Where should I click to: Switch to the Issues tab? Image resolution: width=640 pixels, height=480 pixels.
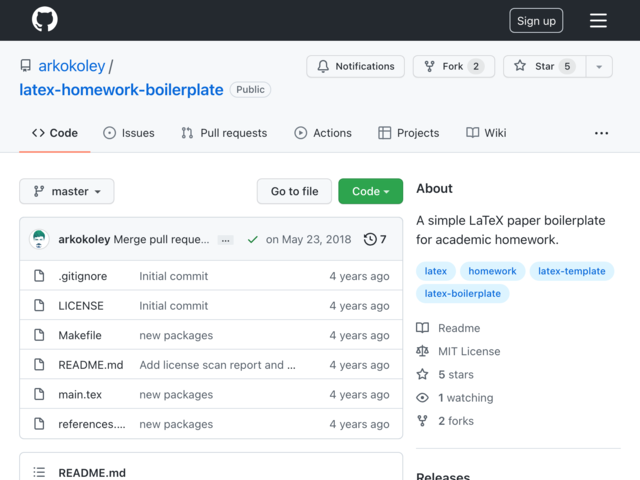click(129, 133)
